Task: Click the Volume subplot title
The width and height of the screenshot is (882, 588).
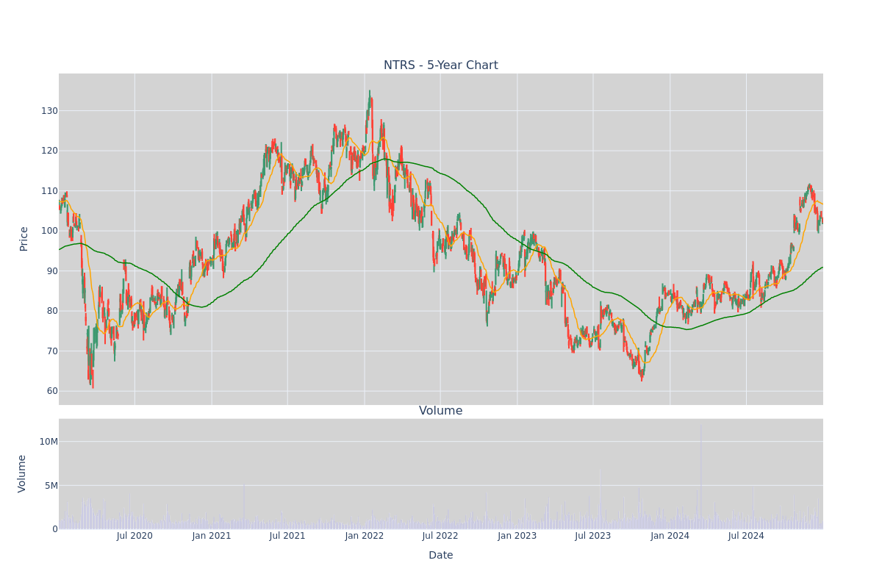Action: tap(441, 411)
